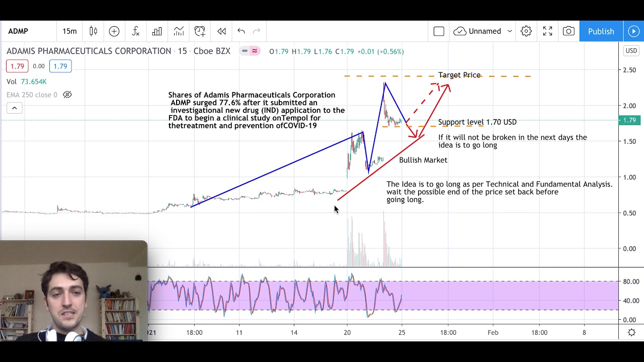Save chart with the cloud icon
This screenshot has width=644, height=362.
[459, 31]
